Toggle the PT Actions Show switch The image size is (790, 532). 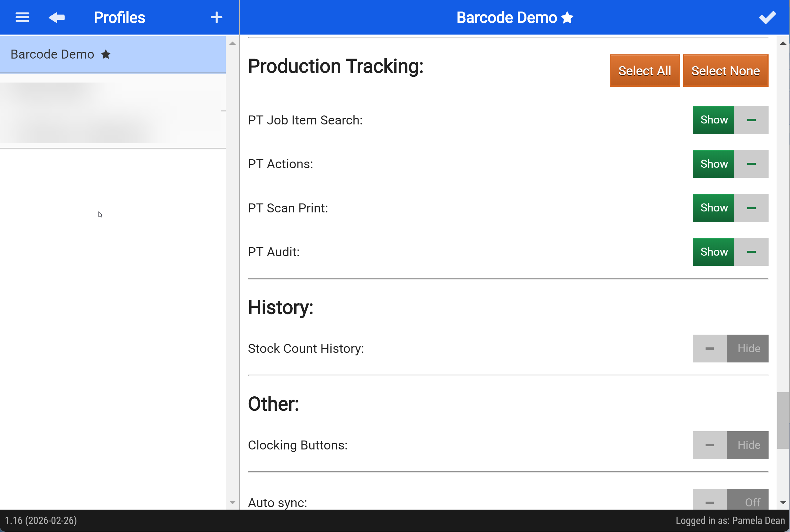pos(730,164)
